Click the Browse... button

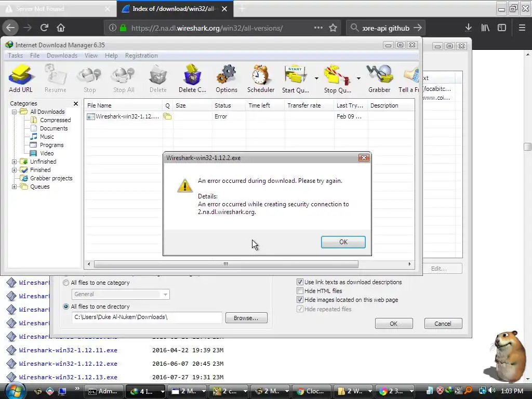246,318
